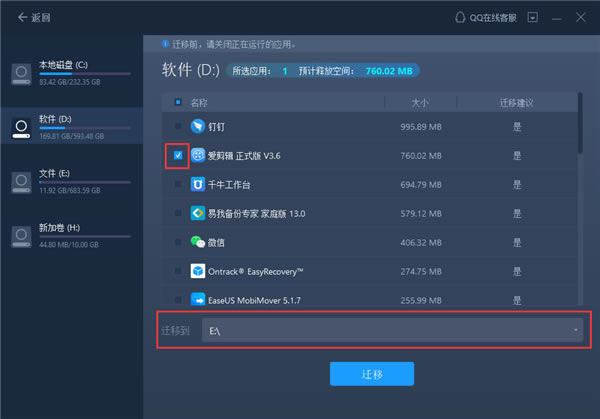Start migration with the 迁移 button
Image resolution: width=600 pixels, height=419 pixels.
pos(372,374)
